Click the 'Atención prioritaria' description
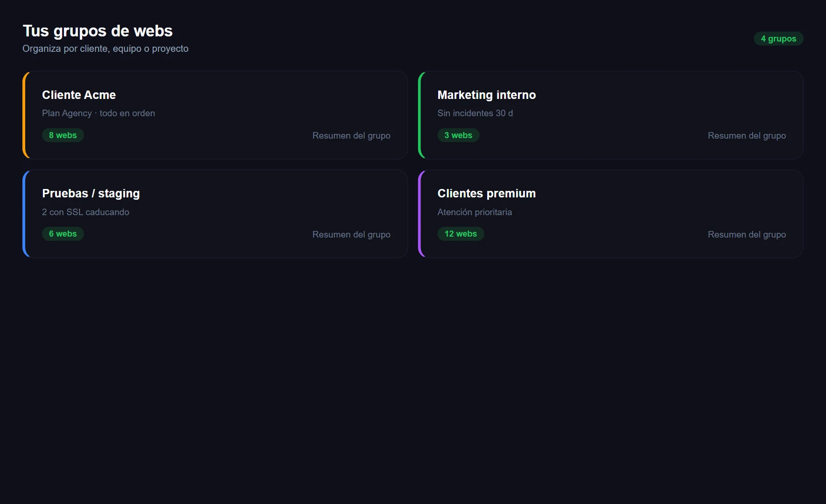 click(x=474, y=212)
